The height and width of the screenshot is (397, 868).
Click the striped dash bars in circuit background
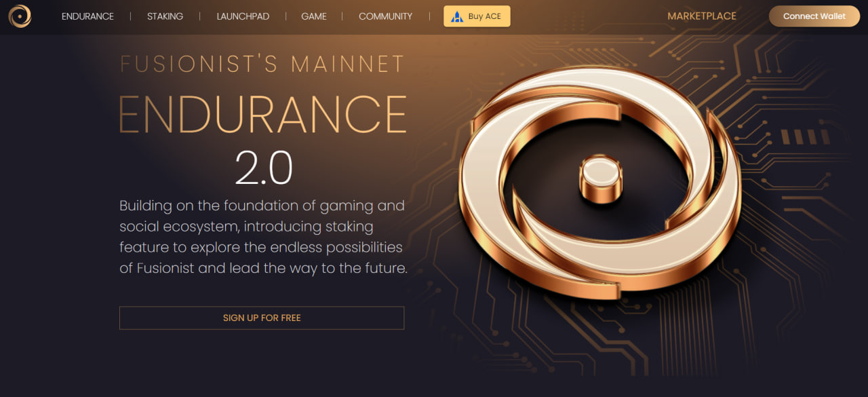pos(804,138)
